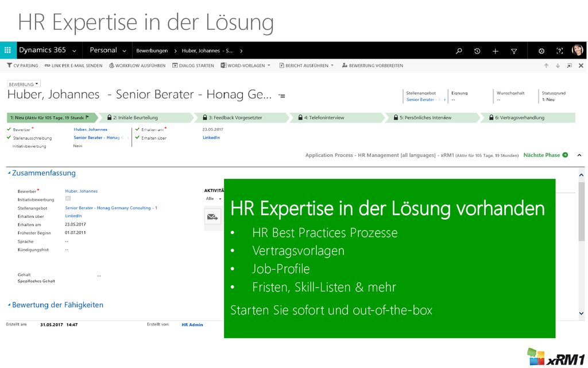Click Frühester Beginn value 01.07.2011

(x=75, y=233)
